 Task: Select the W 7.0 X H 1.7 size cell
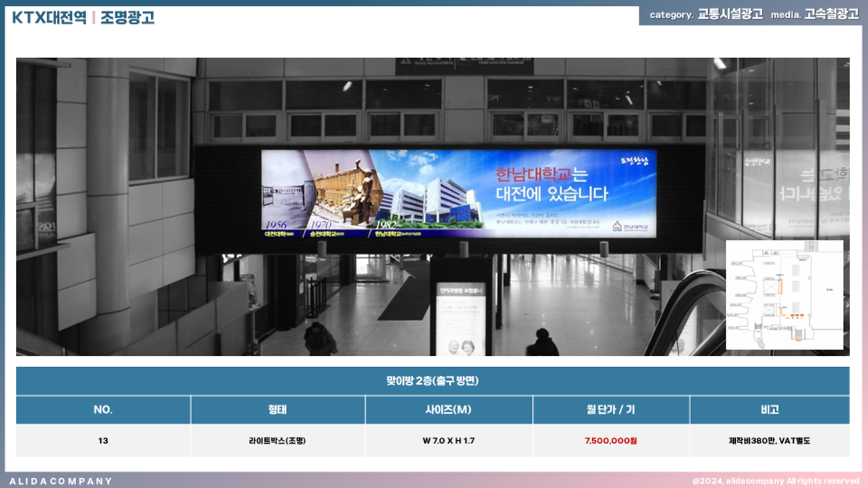coord(448,441)
